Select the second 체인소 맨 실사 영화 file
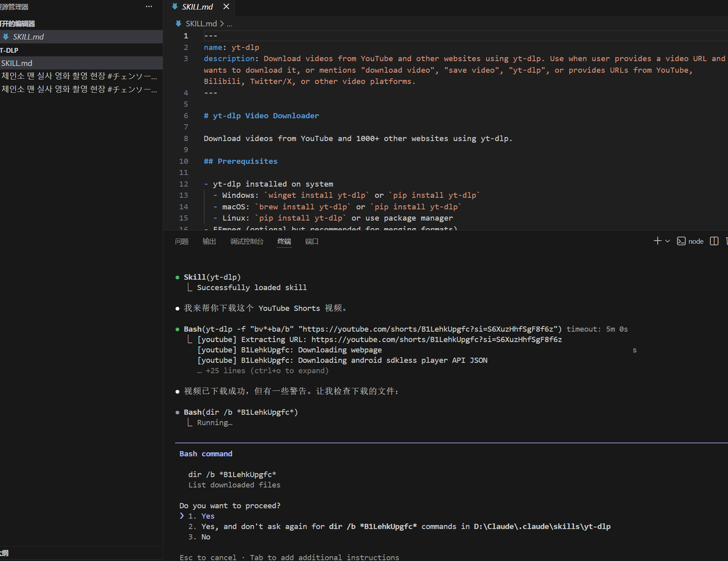Image resolution: width=728 pixels, height=561 pixels. coord(81,89)
